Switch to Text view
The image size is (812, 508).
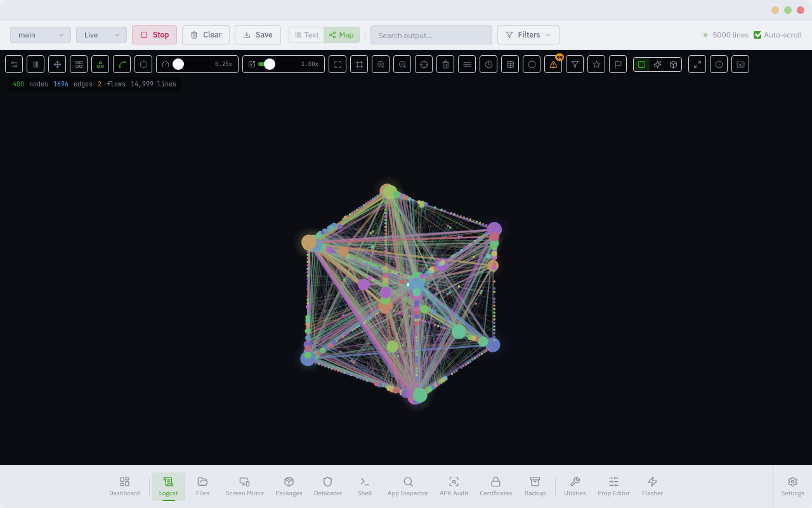coord(306,35)
